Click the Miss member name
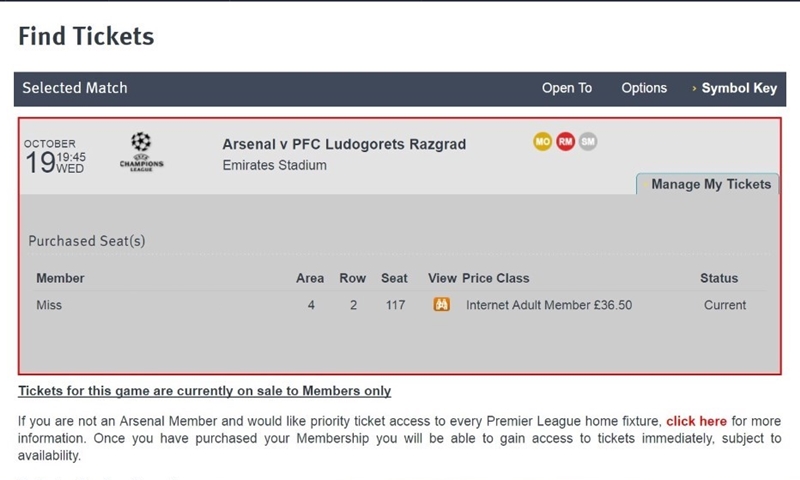The width and height of the screenshot is (800, 480). (49, 305)
